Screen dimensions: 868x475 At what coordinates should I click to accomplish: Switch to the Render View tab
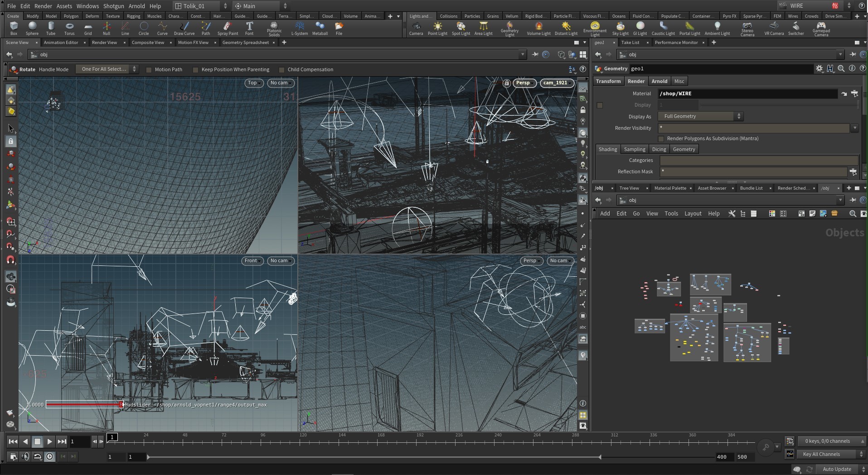coord(104,43)
